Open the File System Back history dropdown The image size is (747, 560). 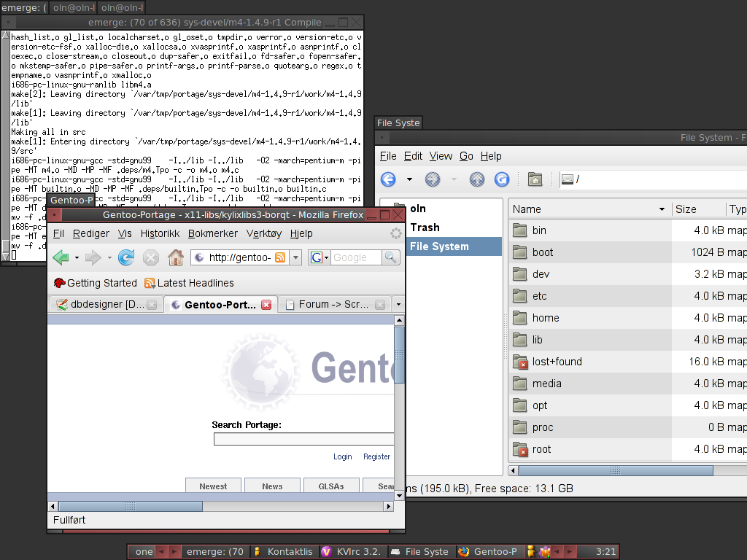pyautogui.click(x=409, y=179)
